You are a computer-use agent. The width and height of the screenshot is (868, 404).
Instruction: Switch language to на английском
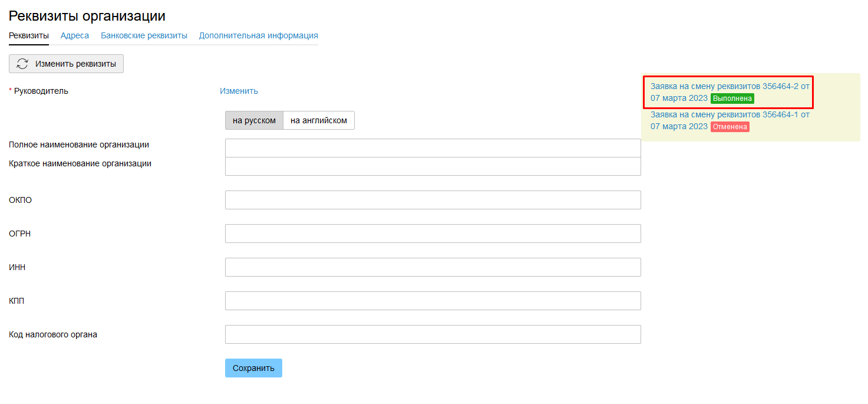[318, 120]
